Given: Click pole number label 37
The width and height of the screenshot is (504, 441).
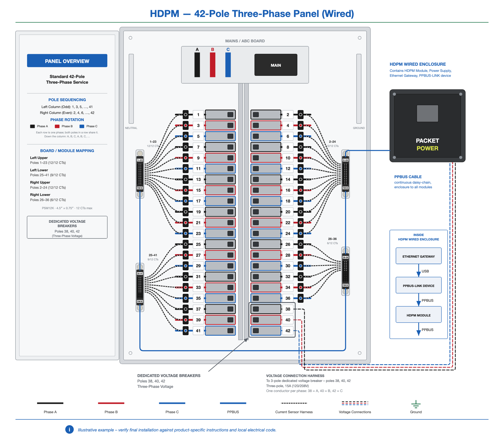Looking at the screenshot, I should [x=198, y=309].
